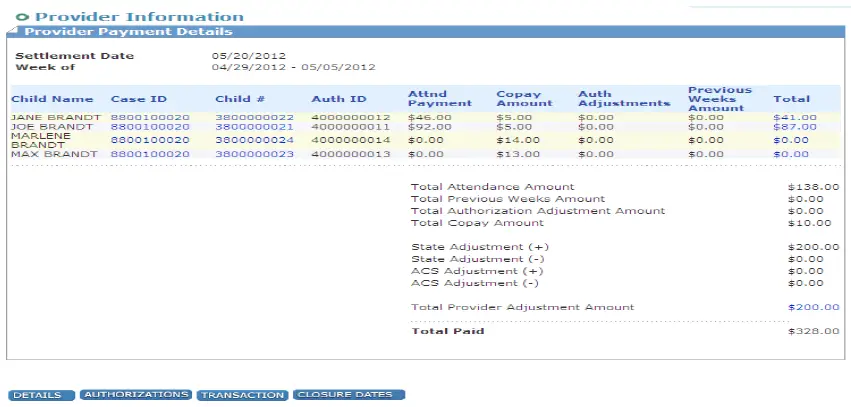This screenshot has width=851, height=407.
Task: Click the Case ID column header
Action: [139, 99]
